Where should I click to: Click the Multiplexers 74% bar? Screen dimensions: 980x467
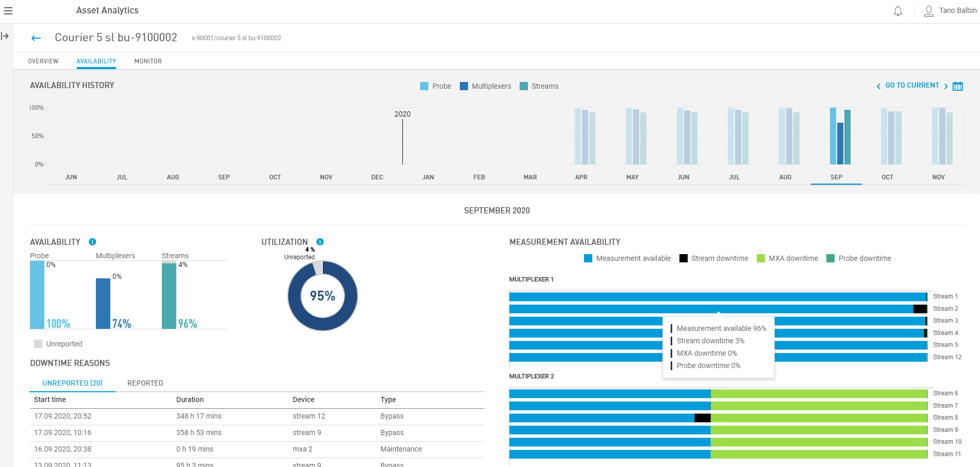point(102,303)
